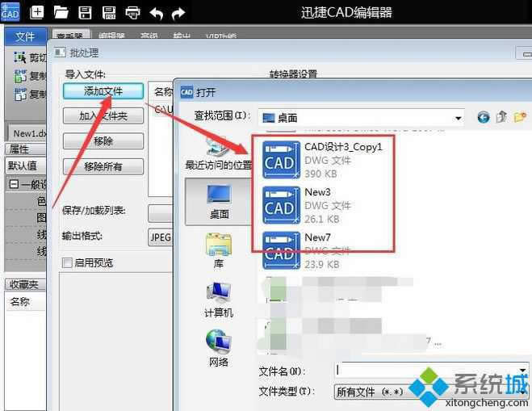Screen dimensions: 532x411
Task: Collapse the 一般 settings tree node
Action: 14,184
